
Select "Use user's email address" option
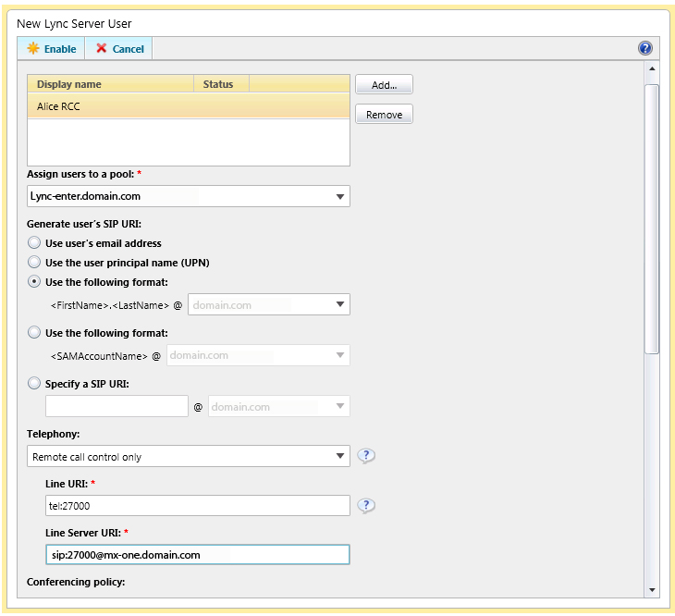pyautogui.click(x=35, y=243)
